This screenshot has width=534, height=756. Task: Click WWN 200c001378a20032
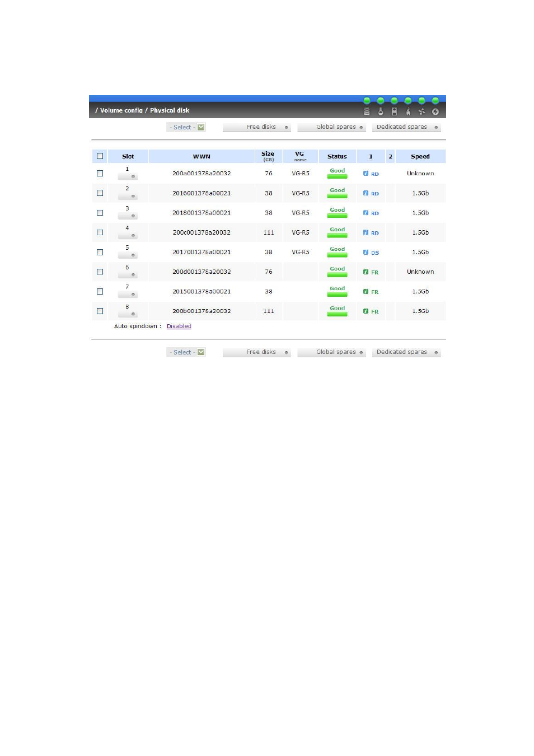click(x=202, y=232)
